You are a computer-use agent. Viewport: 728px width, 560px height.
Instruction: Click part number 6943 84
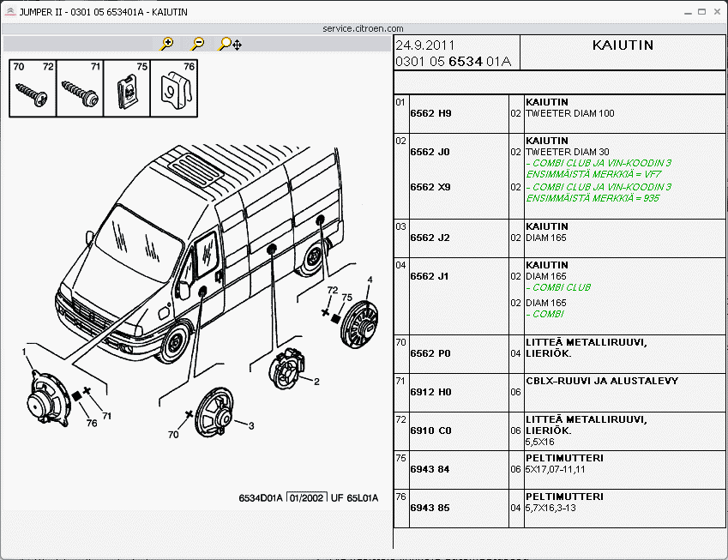pyautogui.click(x=430, y=469)
